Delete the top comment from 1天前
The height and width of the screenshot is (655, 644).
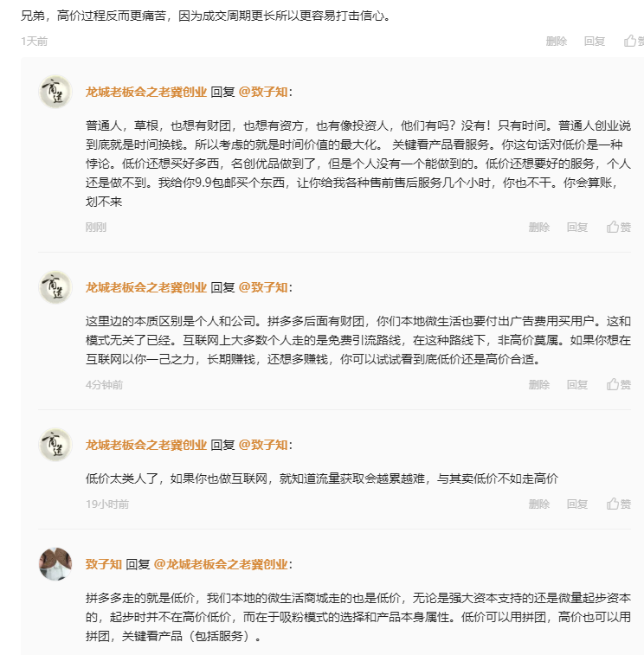(x=557, y=41)
